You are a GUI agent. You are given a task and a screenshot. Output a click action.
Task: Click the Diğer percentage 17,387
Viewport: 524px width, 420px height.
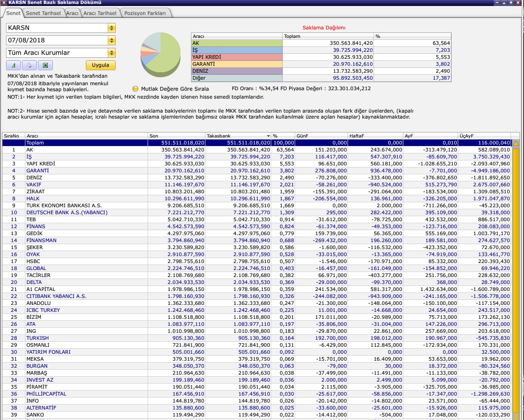click(x=441, y=78)
